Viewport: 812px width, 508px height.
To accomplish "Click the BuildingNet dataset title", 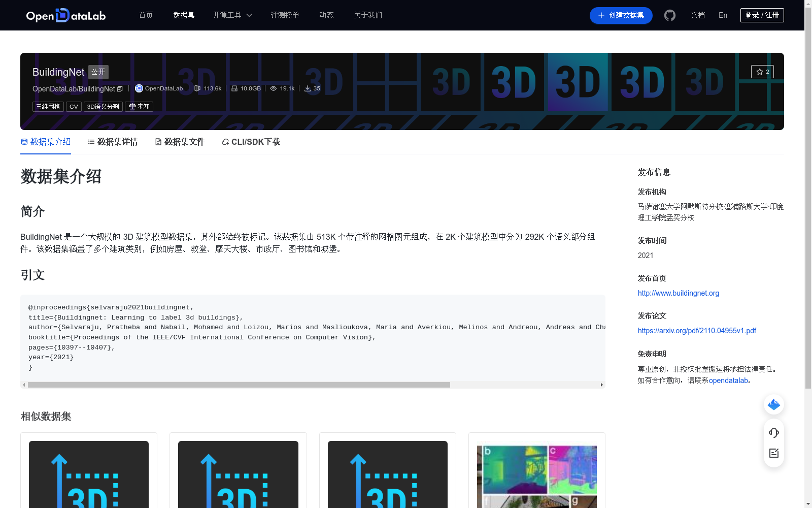I will [x=58, y=72].
